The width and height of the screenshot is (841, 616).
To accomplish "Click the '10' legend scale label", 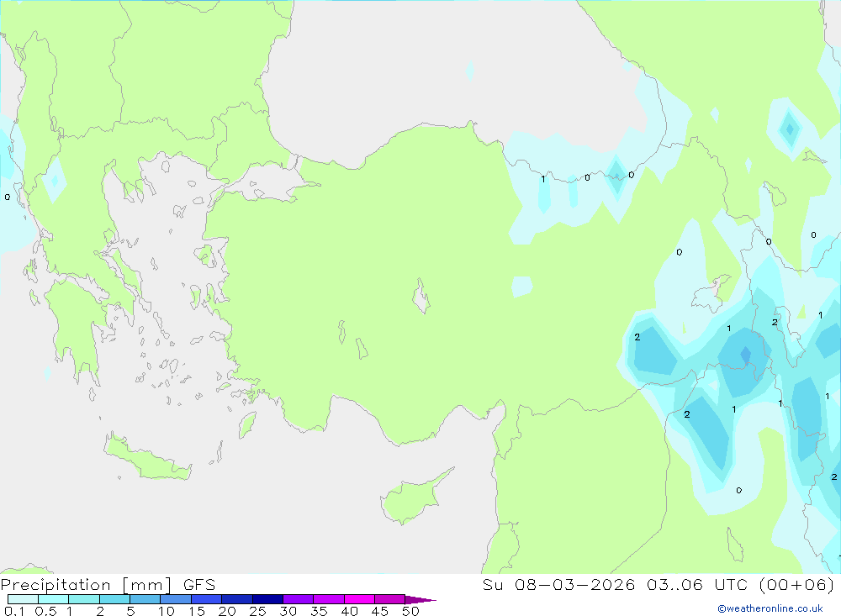I will 167,611.
